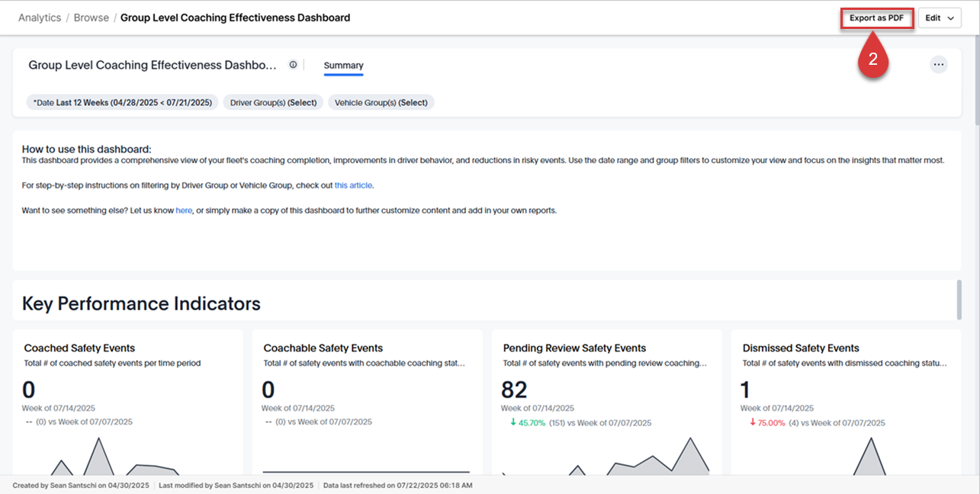The image size is (980, 494).
Task: Switch to the Summary tab
Action: click(x=343, y=66)
